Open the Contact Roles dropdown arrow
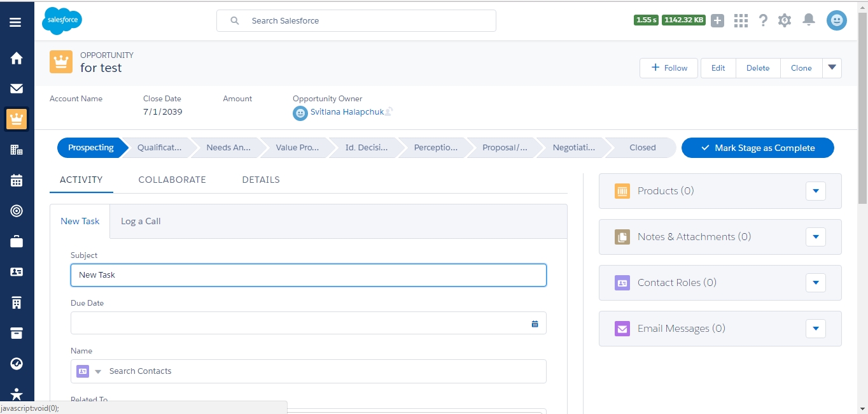The height and width of the screenshot is (414, 868). [x=815, y=283]
